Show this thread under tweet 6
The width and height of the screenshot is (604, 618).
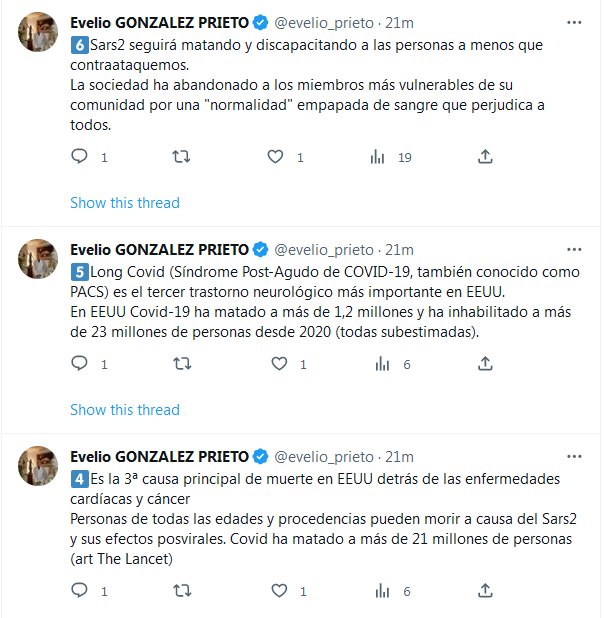tap(125, 203)
